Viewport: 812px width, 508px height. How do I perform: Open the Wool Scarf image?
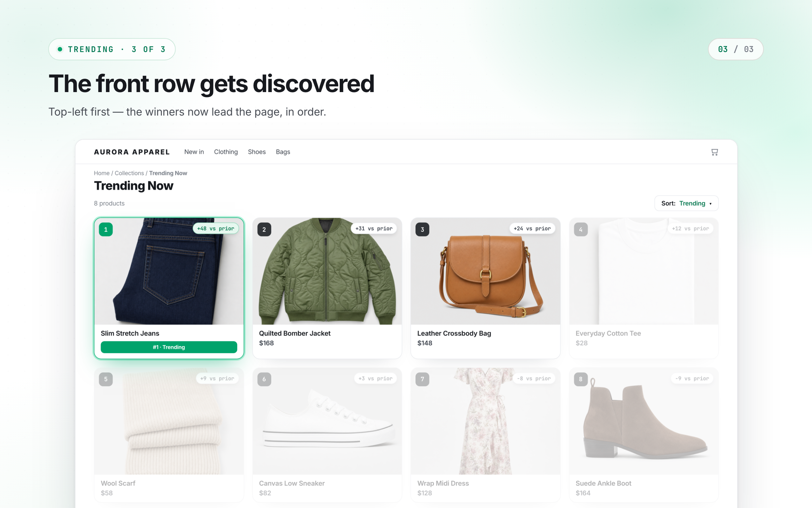[169, 421]
